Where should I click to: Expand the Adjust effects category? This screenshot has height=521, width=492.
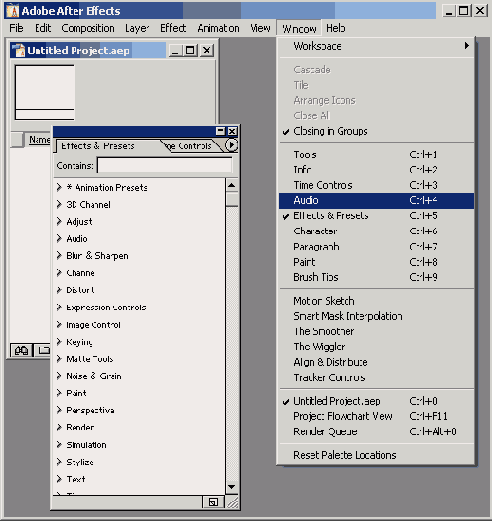59,221
